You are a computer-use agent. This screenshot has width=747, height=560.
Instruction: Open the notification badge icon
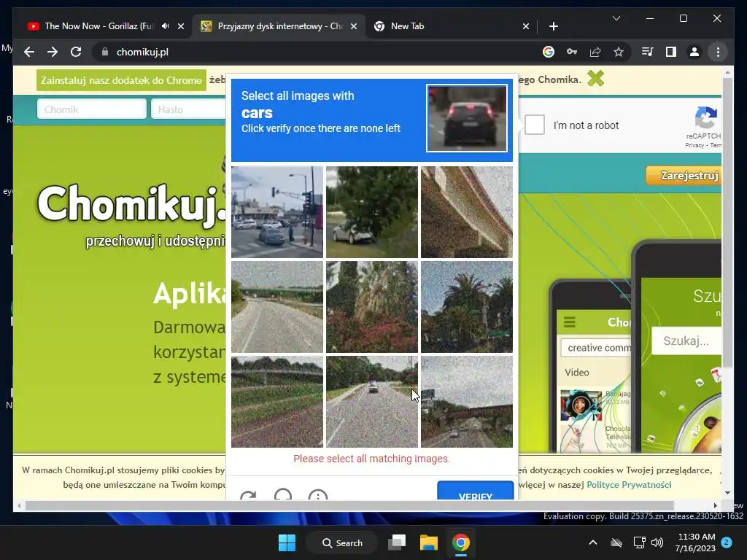tap(727, 542)
